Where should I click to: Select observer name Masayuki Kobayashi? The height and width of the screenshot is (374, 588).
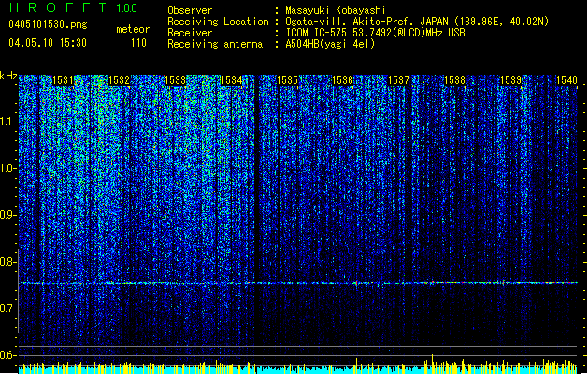click(336, 10)
